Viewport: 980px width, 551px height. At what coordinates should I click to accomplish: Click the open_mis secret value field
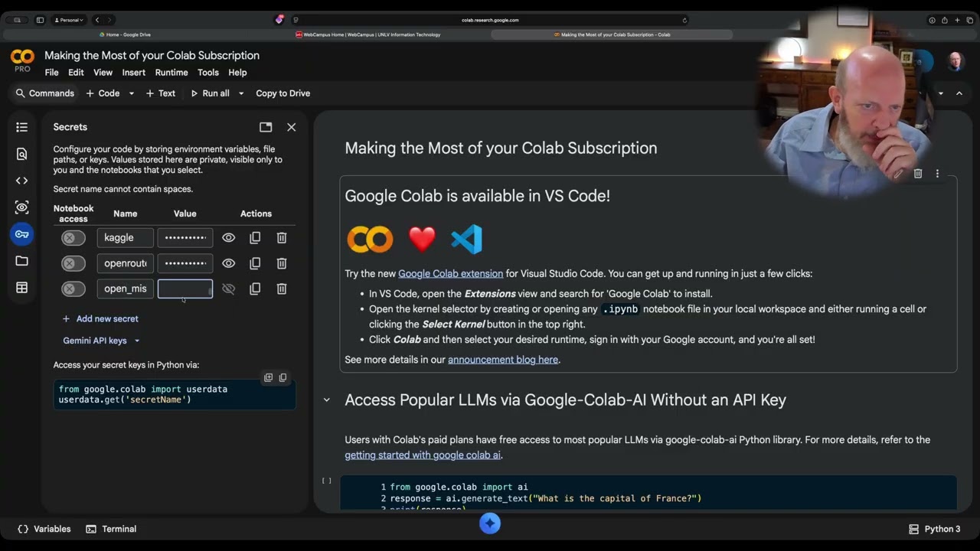tap(185, 289)
